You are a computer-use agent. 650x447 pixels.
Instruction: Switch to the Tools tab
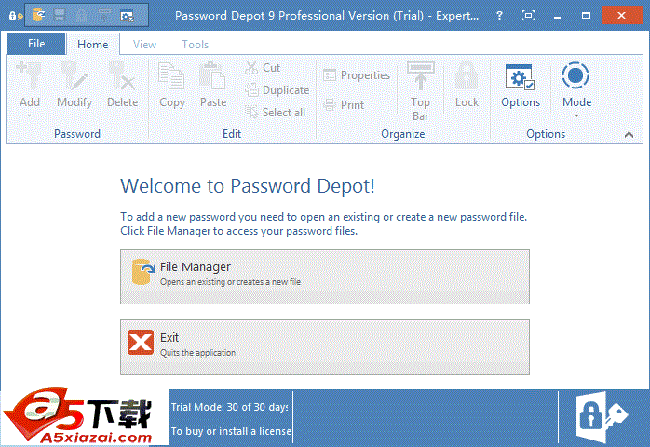(x=195, y=44)
